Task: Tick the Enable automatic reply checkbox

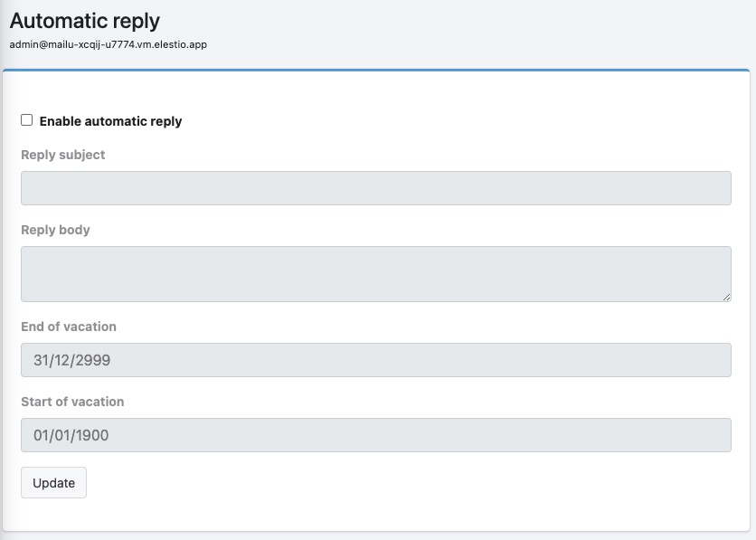Action: (27, 120)
